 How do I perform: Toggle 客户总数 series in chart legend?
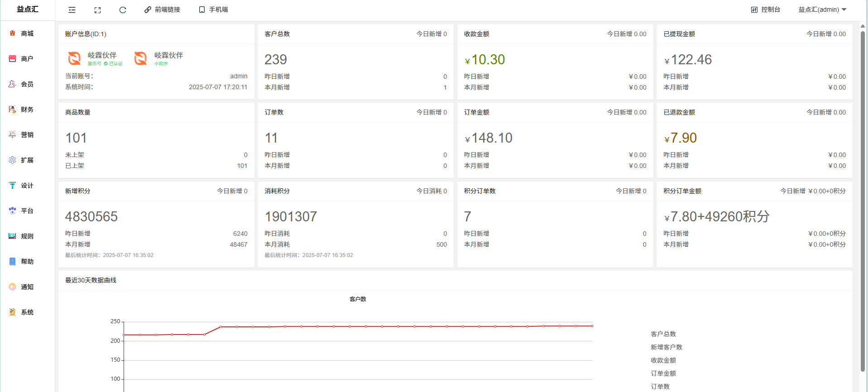click(x=663, y=334)
